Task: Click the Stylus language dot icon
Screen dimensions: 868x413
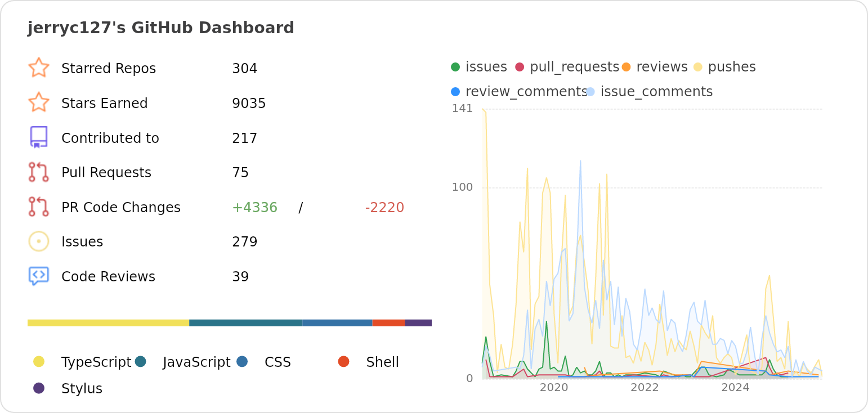Action: 39,388
